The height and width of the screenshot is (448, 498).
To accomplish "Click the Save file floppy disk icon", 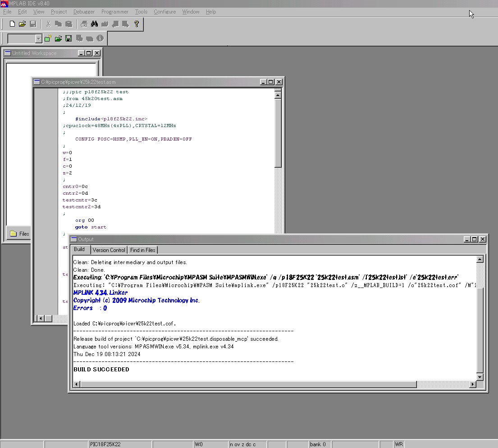I will [x=33, y=24].
